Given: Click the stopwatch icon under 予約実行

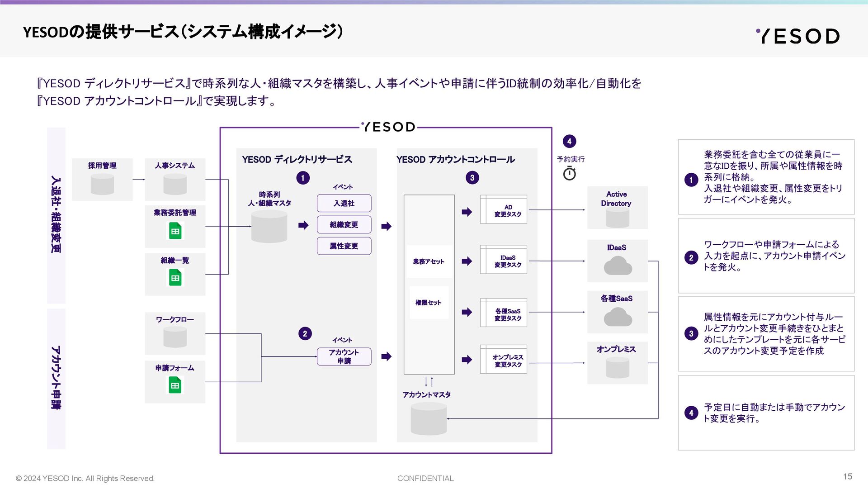Looking at the screenshot, I should click(570, 173).
